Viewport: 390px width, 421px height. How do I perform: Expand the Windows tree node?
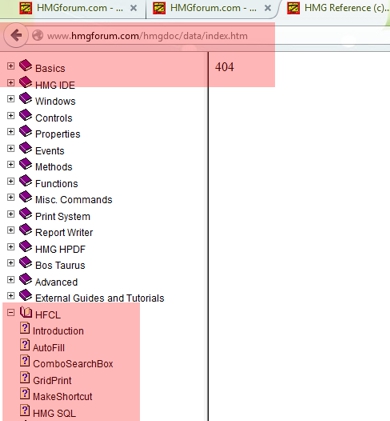pyautogui.click(x=11, y=99)
